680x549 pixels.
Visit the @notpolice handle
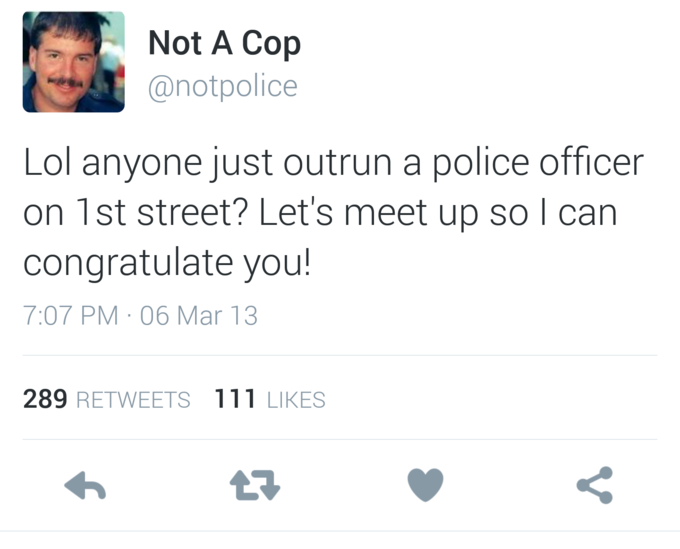click(222, 86)
